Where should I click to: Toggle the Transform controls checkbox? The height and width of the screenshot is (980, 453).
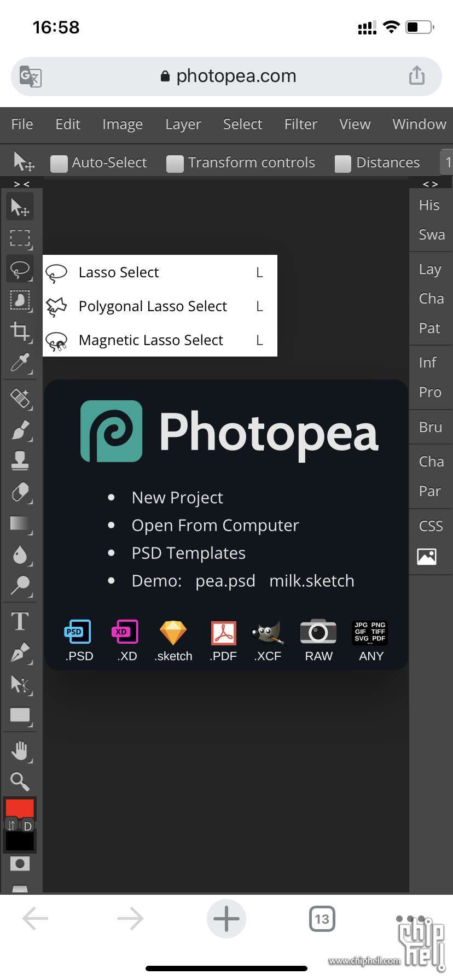[x=175, y=164]
